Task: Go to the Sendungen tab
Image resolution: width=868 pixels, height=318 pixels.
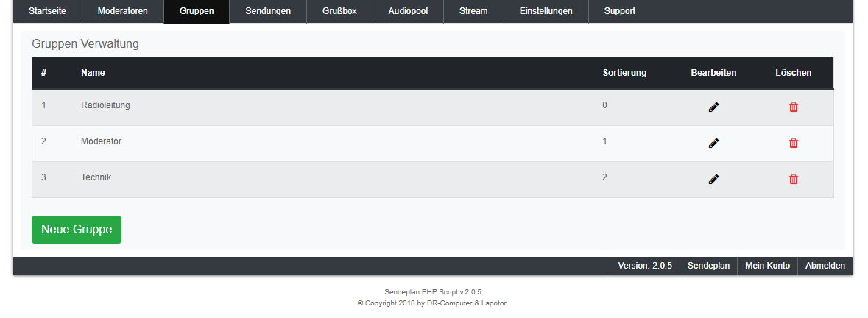Action: tap(268, 11)
